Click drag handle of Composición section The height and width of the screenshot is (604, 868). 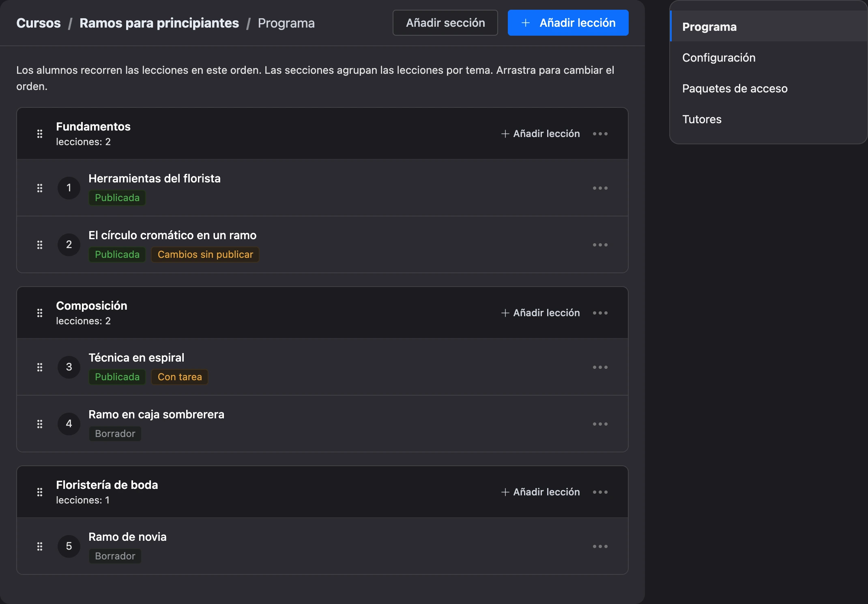(x=40, y=313)
